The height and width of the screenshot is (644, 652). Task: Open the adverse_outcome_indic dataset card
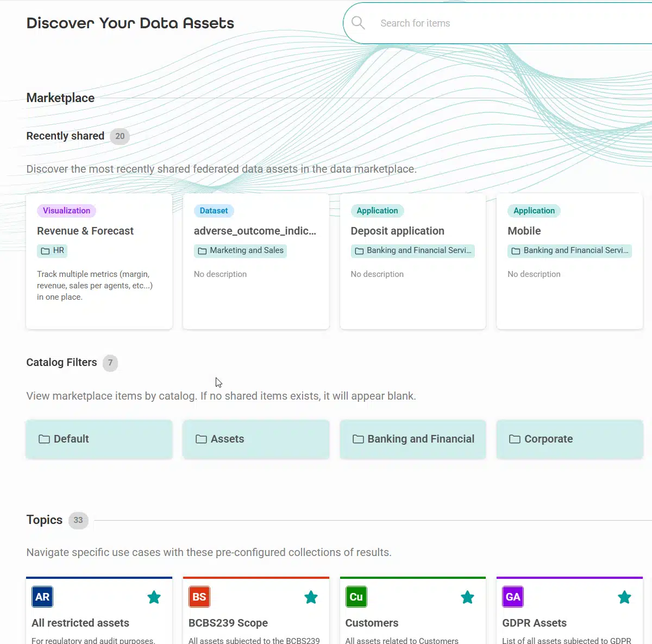255,231
